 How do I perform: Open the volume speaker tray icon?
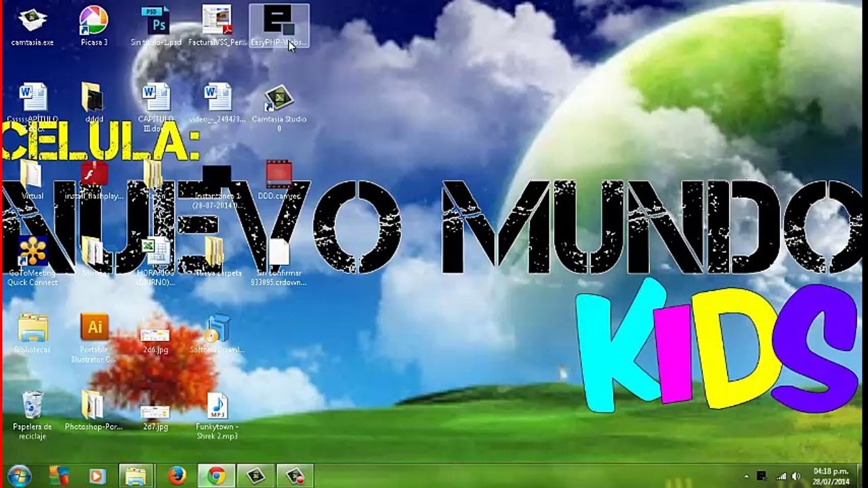tap(796, 476)
